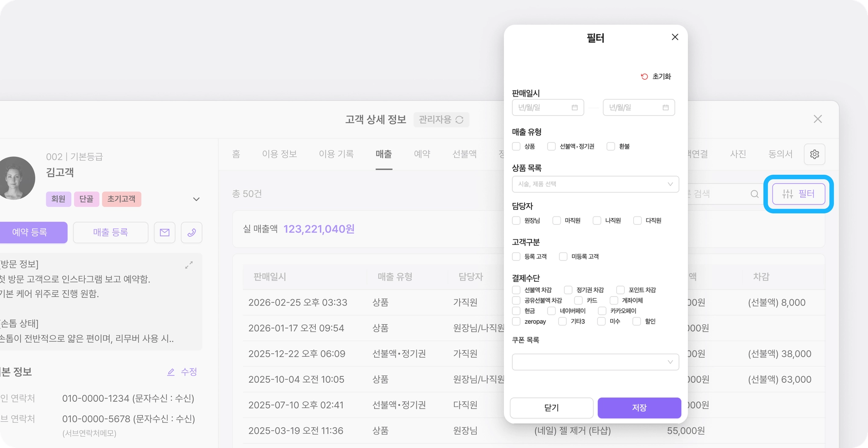Click the 닫기 button in filter
This screenshot has height=448, width=868.
[x=551, y=408]
